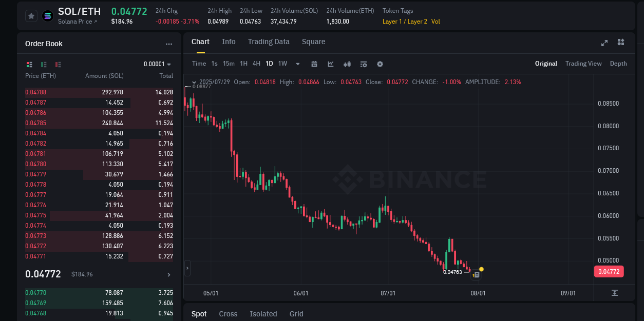The image size is (644, 321).
Task: Click the -0.00185 -3.71% change value
Action: pos(177,22)
